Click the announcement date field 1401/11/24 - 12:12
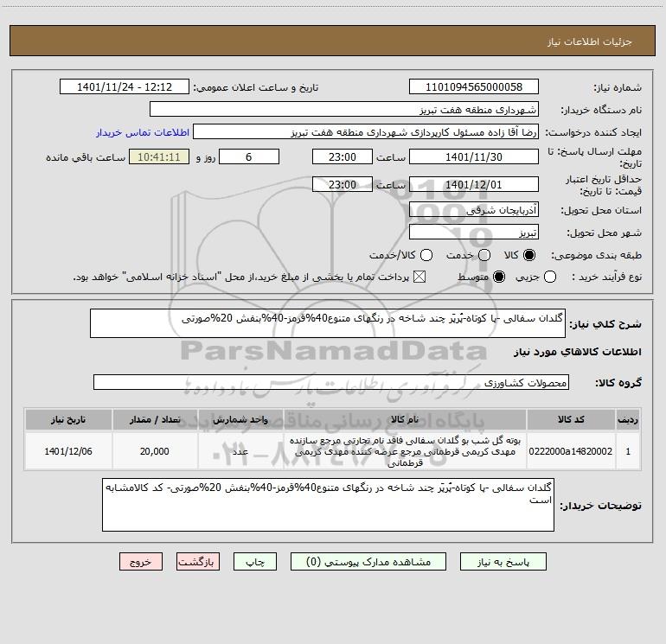The image size is (666, 644). click(x=125, y=87)
